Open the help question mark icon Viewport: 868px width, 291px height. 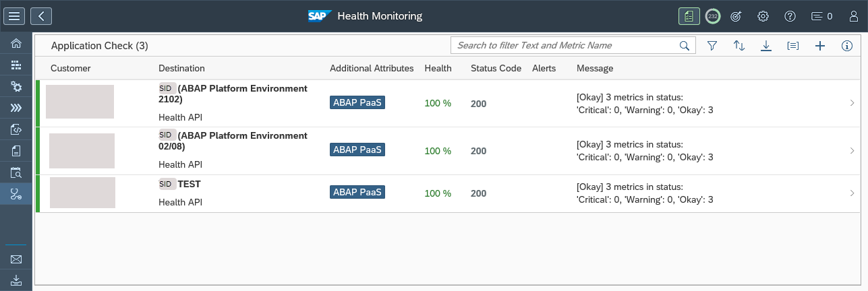(x=790, y=16)
